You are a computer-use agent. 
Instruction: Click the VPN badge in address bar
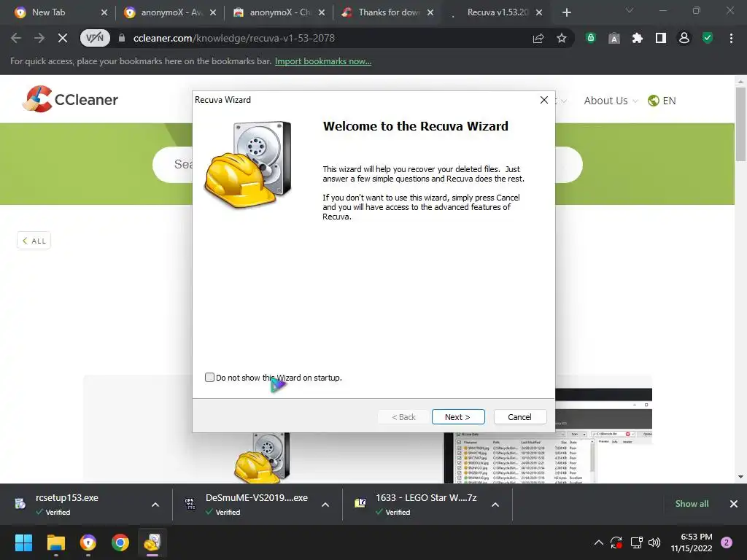pos(95,38)
